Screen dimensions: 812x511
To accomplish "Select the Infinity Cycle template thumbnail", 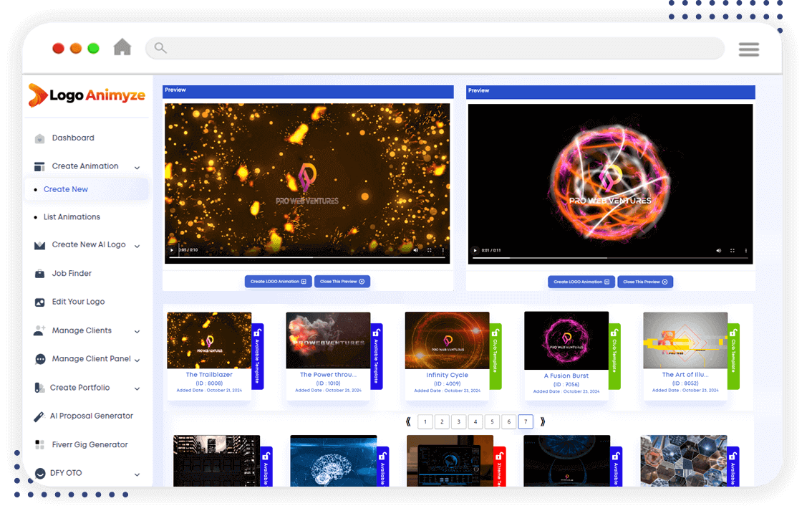I will click(447, 340).
